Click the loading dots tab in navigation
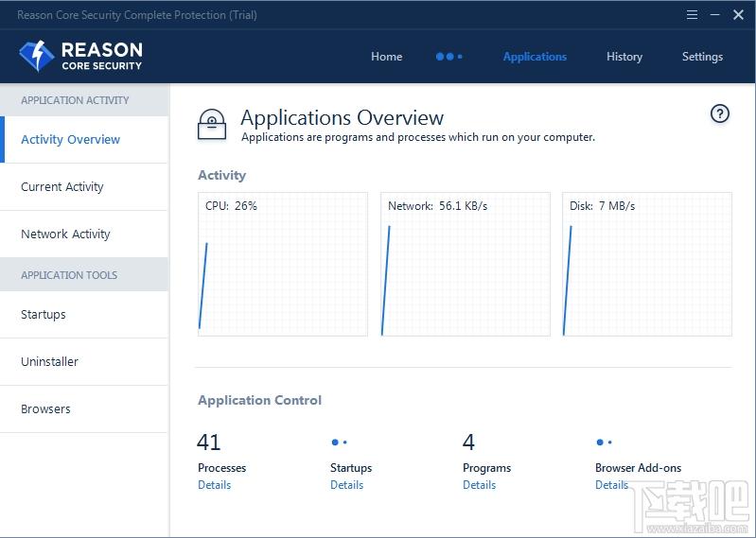Screen dimensions: 756x538 448,57
